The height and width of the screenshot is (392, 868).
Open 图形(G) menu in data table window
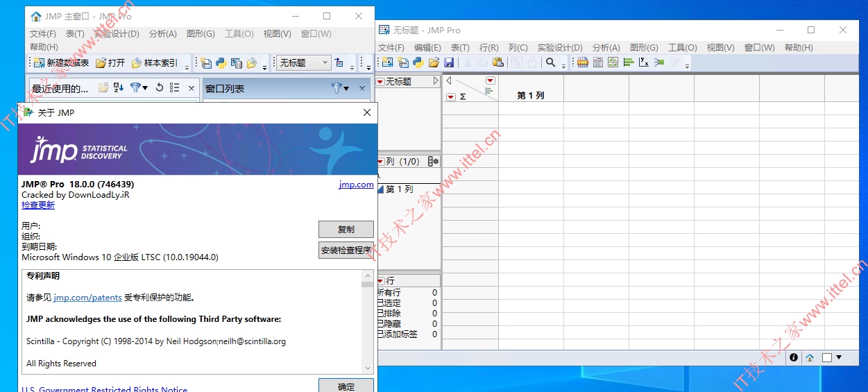(x=644, y=48)
